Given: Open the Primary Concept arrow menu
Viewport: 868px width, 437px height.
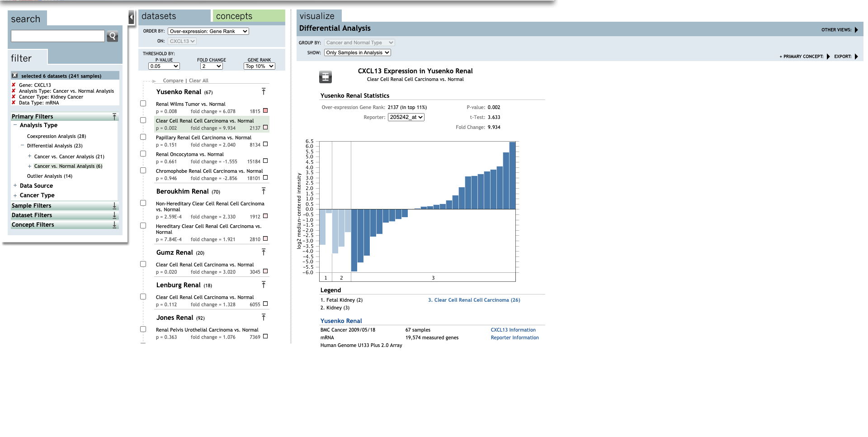Looking at the screenshot, I should click(828, 57).
